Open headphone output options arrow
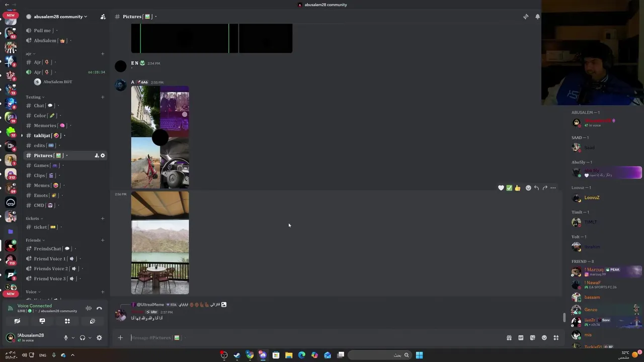 90,338
